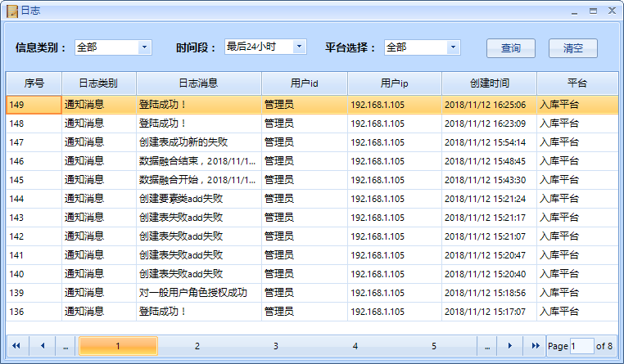Switch to page 5
The height and width of the screenshot is (364, 624).
click(x=434, y=346)
